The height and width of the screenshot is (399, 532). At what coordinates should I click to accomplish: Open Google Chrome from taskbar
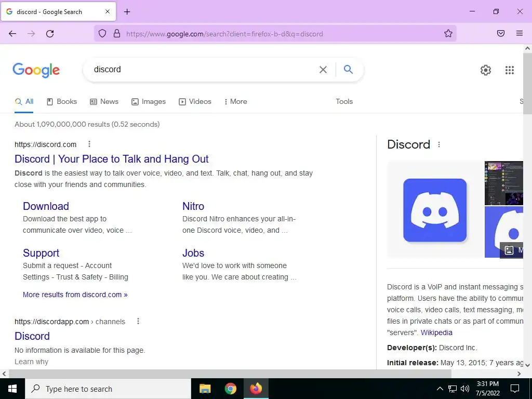pos(230,389)
